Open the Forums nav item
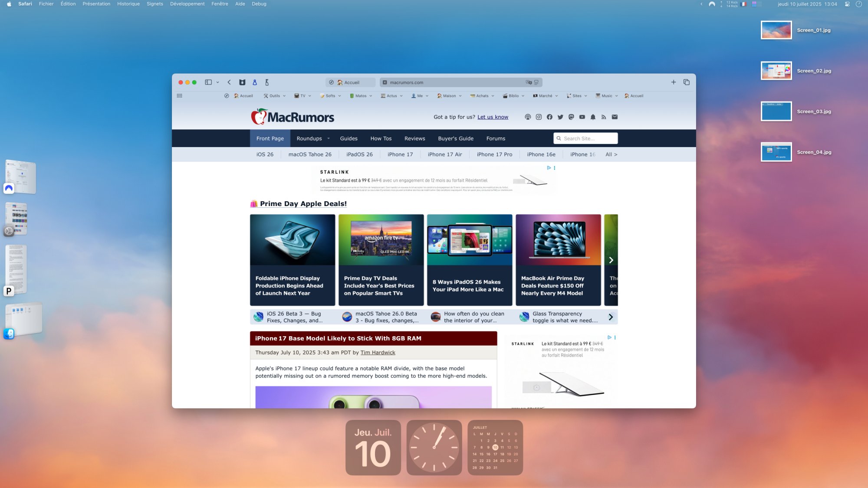The height and width of the screenshot is (488, 868). pos(496,138)
